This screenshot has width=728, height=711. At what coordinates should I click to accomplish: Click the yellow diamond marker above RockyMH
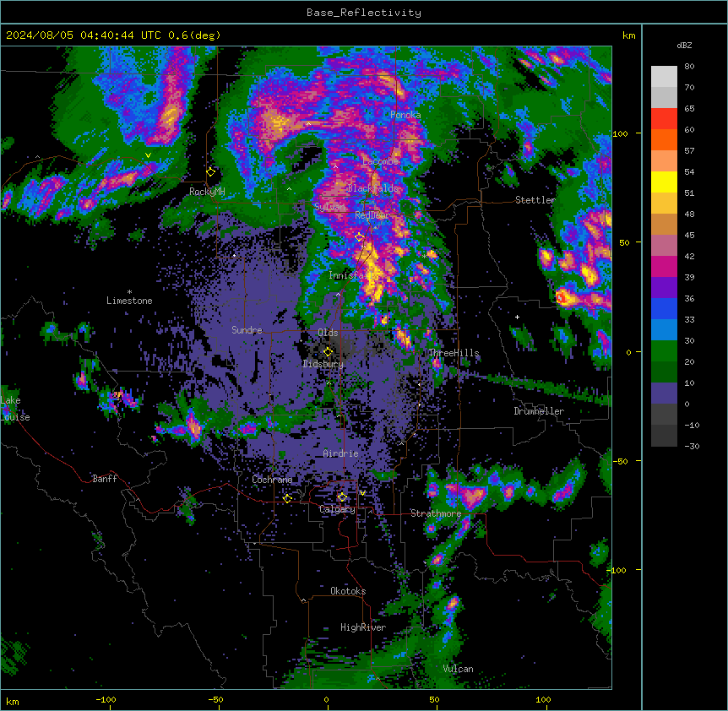[211, 172]
